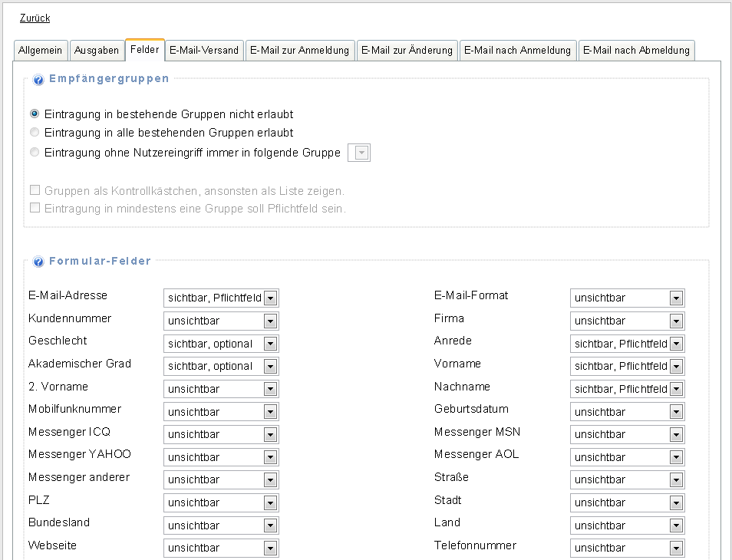Switch to E-Mail nach Abmeldung tab
Viewport: 732px width, 560px height.
click(636, 51)
